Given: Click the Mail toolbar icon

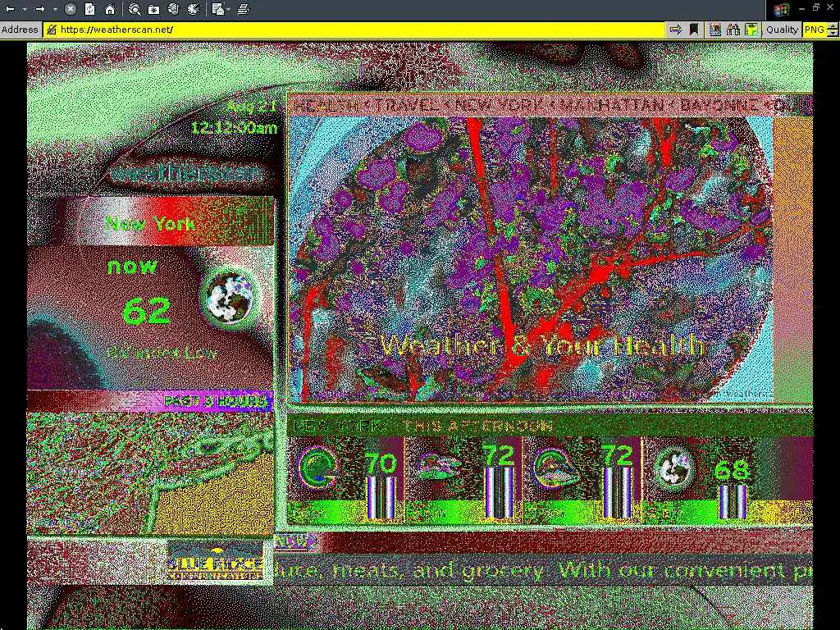Looking at the screenshot, I should point(217,9).
